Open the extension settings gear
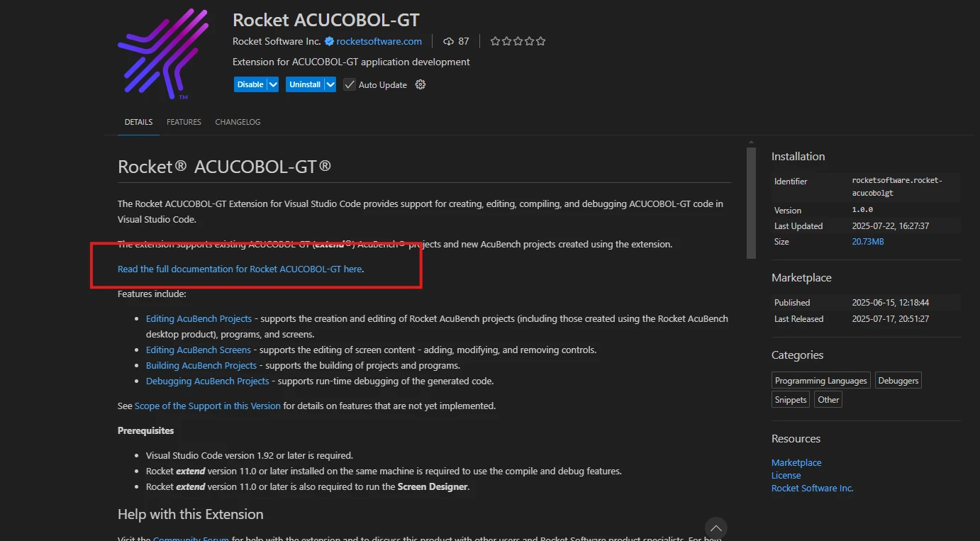980x541 pixels. tap(420, 84)
